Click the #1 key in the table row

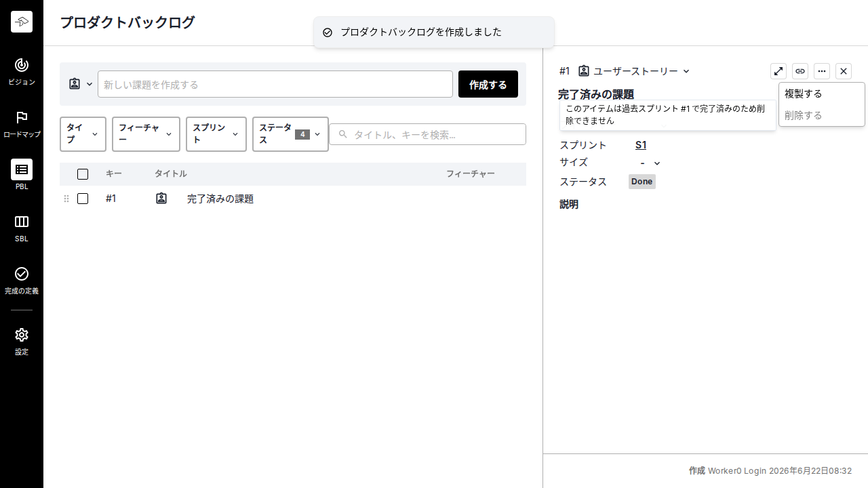pyautogui.click(x=111, y=199)
